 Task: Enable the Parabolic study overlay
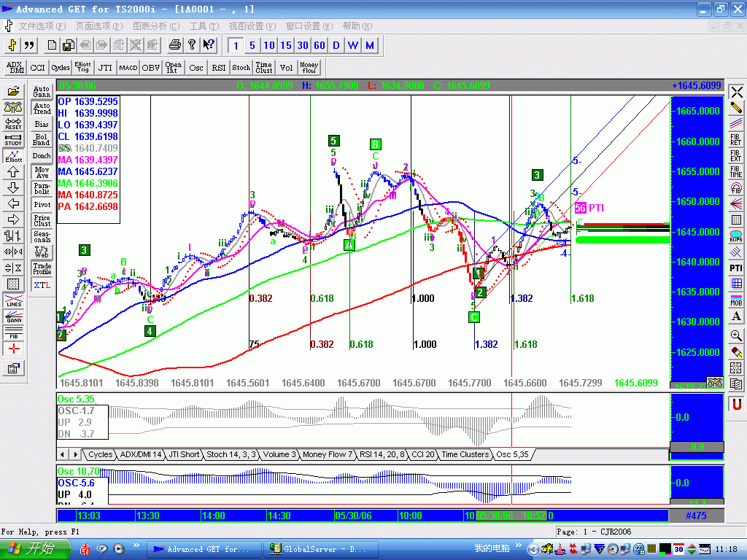pyautogui.click(x=42, y=188)
